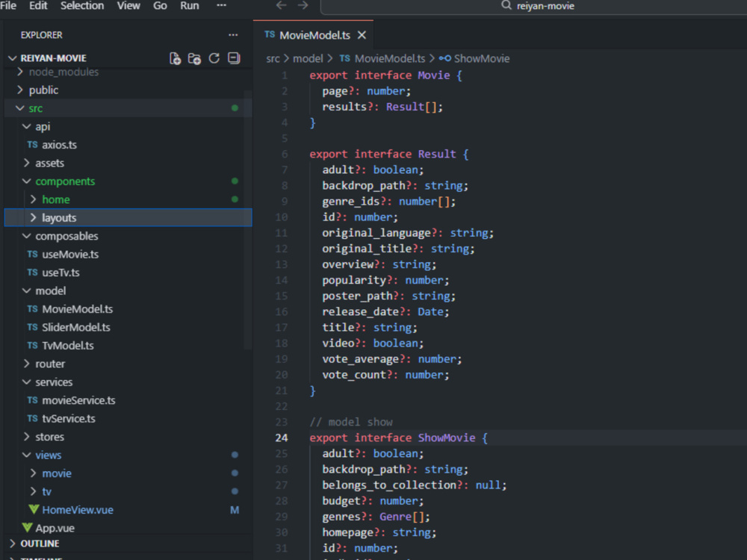Collapse all folders in Explorer
Screen dimensions: 747x560
[234, 58]
